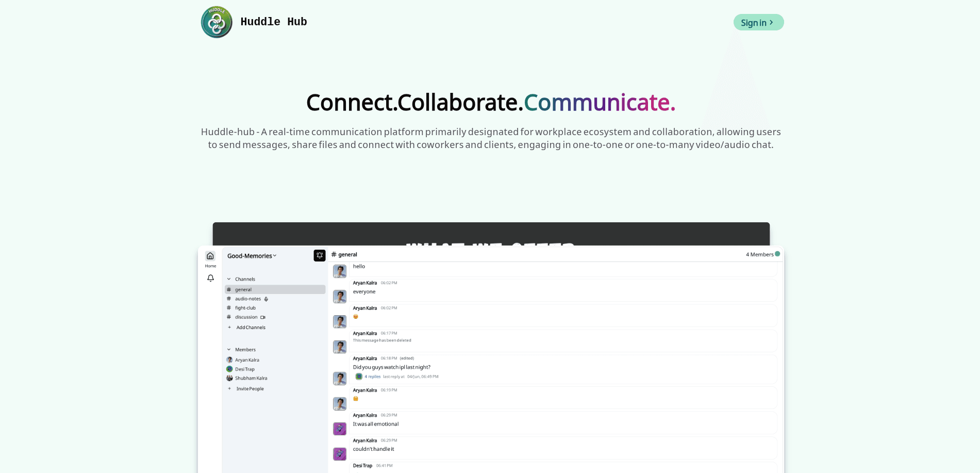Click the dark notification bell next to Good-Memories

point(320,255)
